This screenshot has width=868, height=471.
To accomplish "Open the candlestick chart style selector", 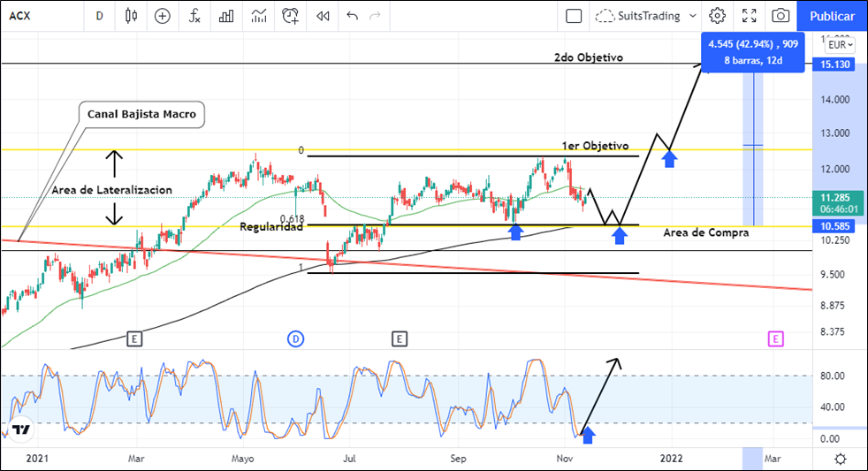I will [x=132, y=16].
